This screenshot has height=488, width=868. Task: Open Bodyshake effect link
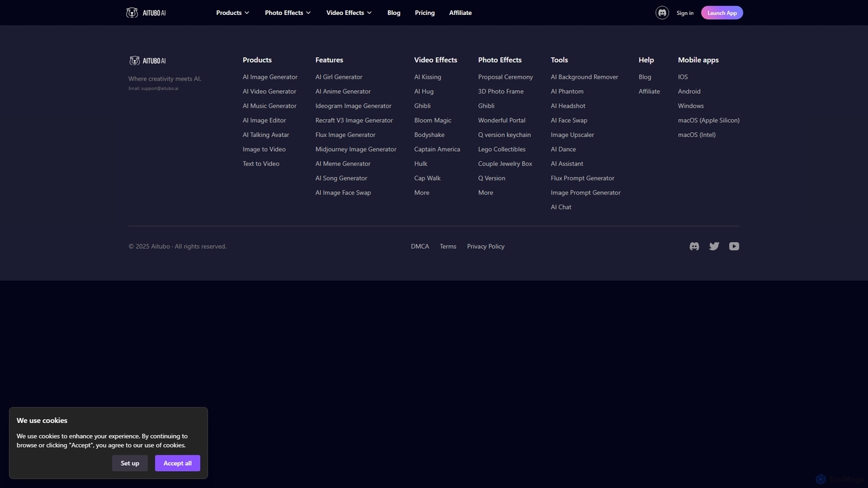coord(429,135)
